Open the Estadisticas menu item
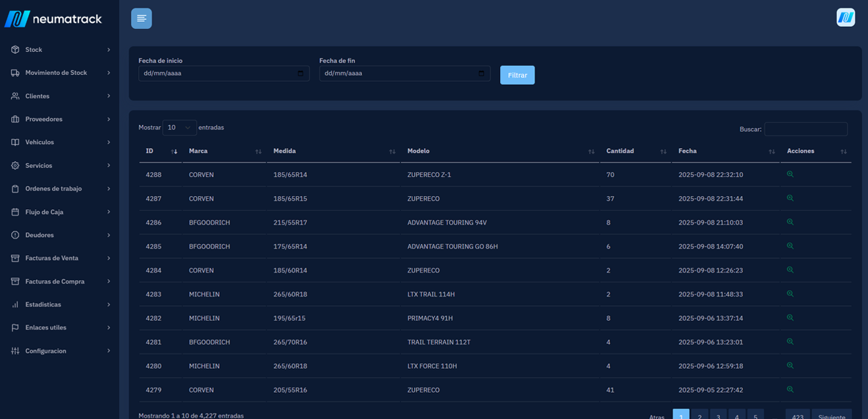Image resolution: width=868 pixels, height=419 pixels. 60,305
